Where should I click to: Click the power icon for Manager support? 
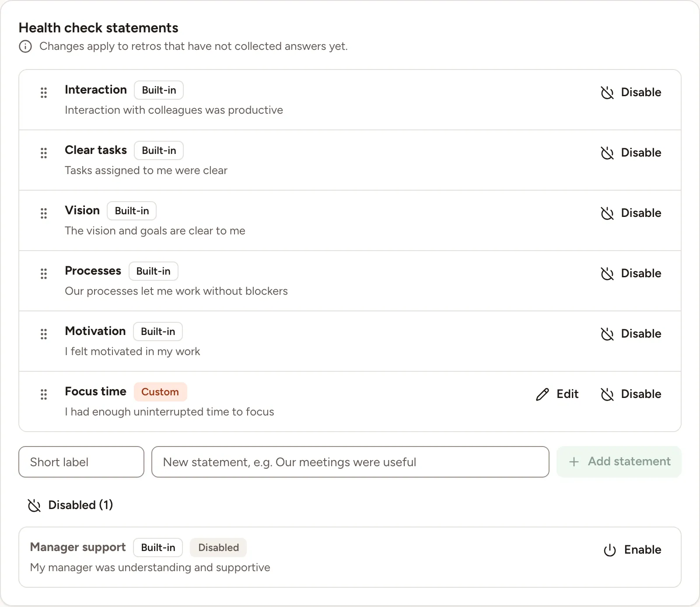[x=610, y=550]
